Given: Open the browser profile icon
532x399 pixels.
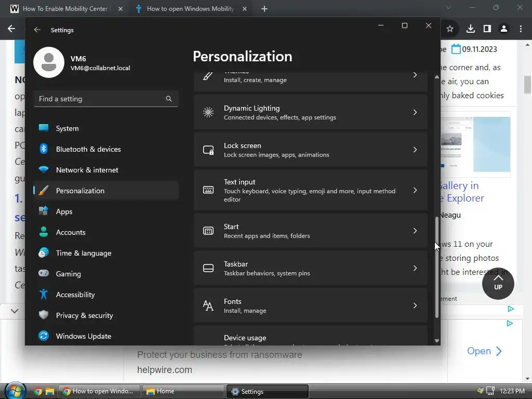Looking at the screenshot, I should point(504,29).
